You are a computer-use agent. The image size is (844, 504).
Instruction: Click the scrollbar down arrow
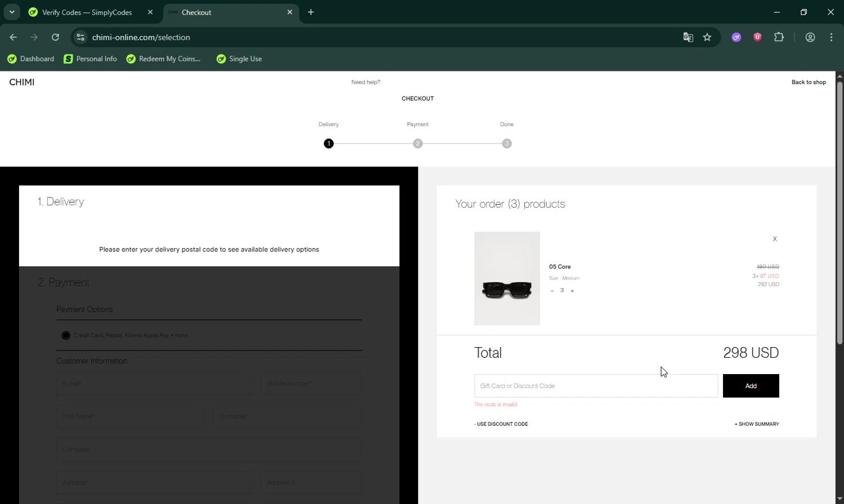[839, 499]
